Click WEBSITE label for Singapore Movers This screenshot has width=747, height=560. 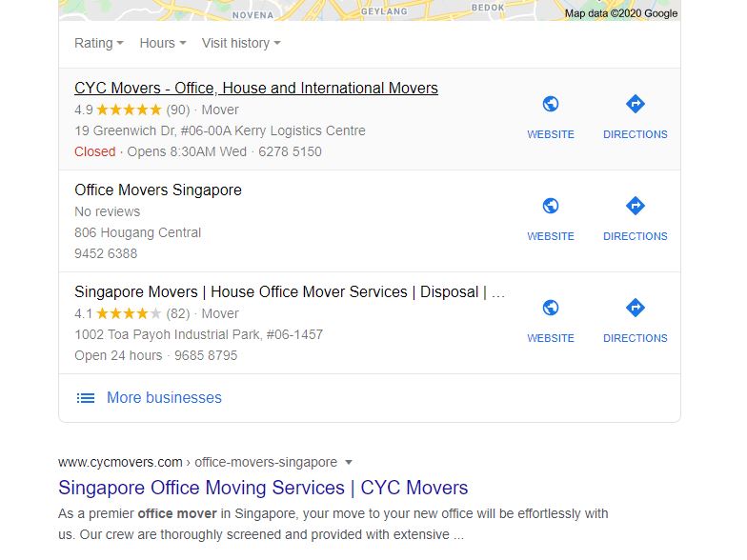coord(551,339)
